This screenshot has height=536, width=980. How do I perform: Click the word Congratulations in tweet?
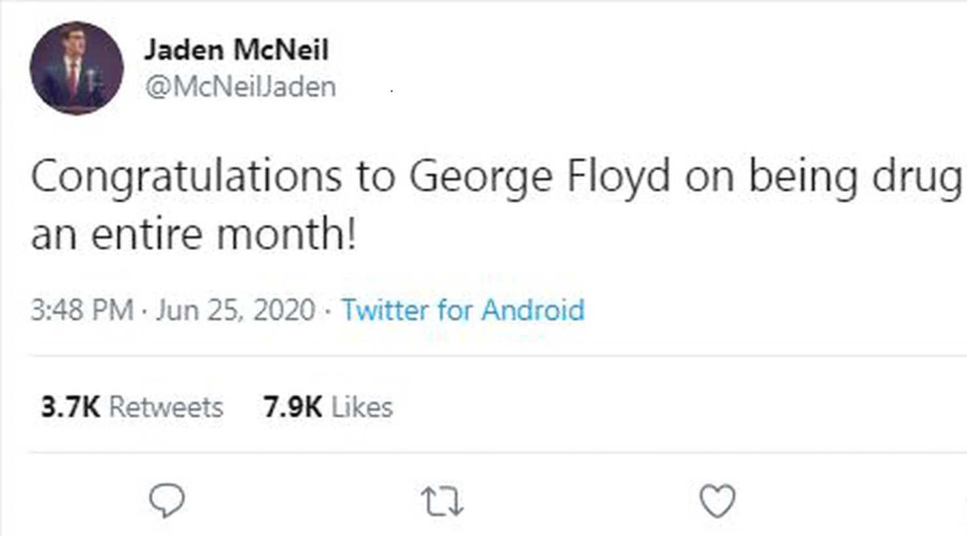[186, 177]
